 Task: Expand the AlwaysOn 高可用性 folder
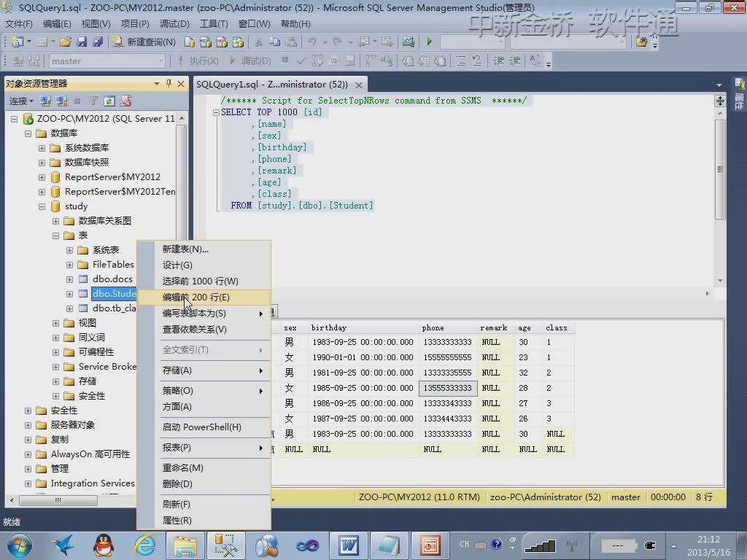point(28,454)
